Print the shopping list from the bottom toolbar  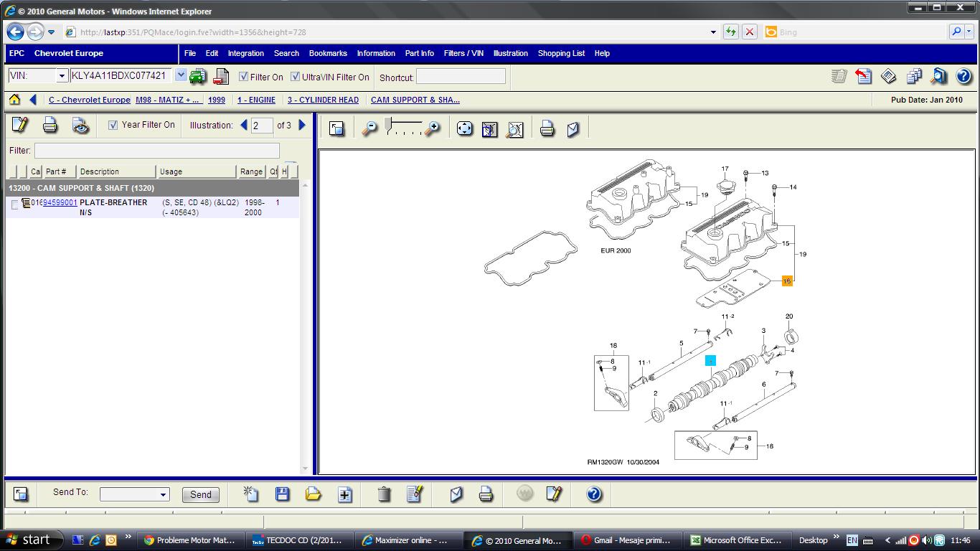click(x=486, y=494)
